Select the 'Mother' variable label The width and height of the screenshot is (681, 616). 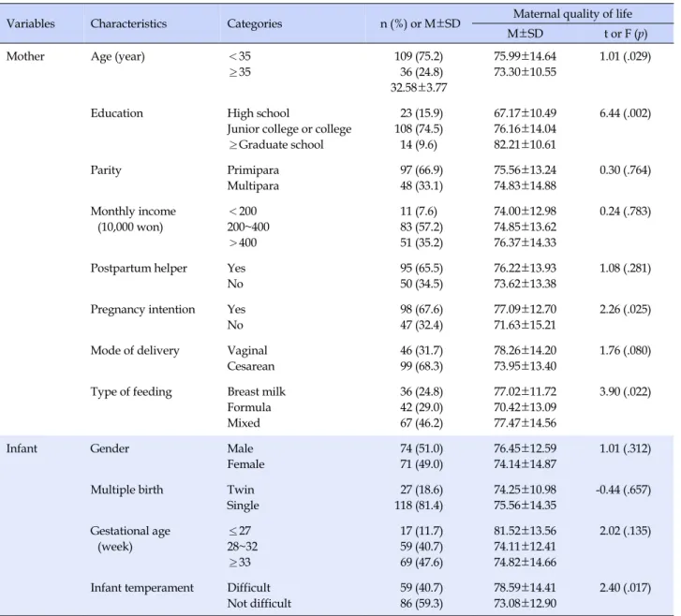[25, 56]
